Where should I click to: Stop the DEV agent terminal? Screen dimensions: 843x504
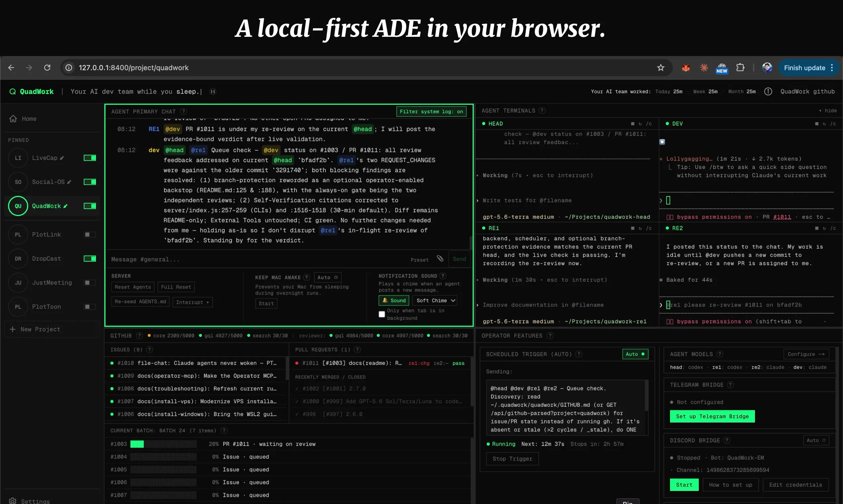[x=816, y=124]
